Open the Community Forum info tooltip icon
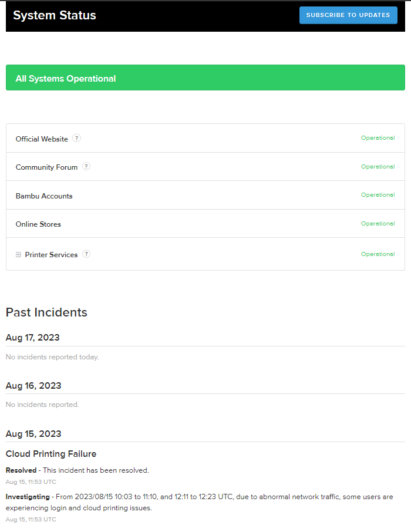The height and width of the screenshot is (532, 411). click(x=86, y=167)
